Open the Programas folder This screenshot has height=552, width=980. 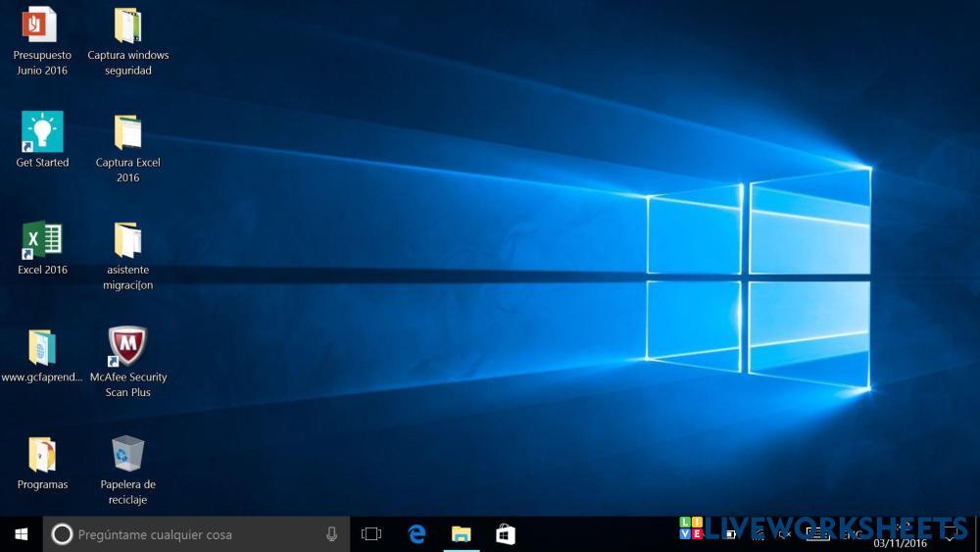point(42,455)
